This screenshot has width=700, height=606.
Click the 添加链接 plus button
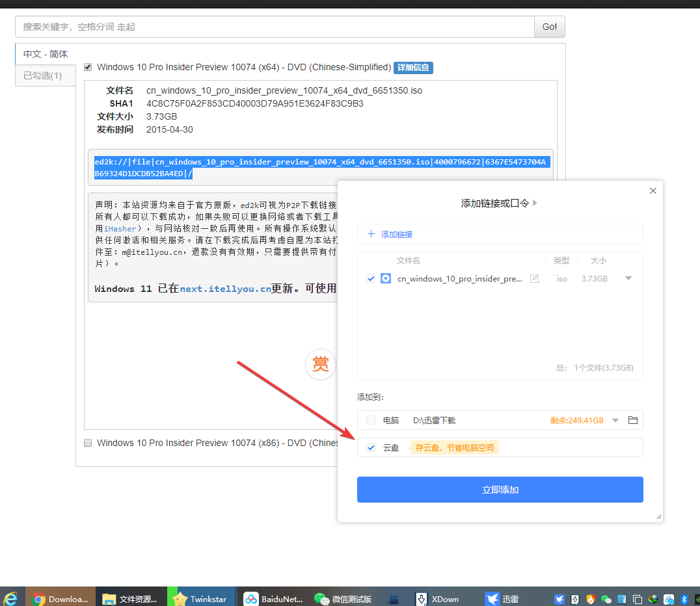pos(390,234)
